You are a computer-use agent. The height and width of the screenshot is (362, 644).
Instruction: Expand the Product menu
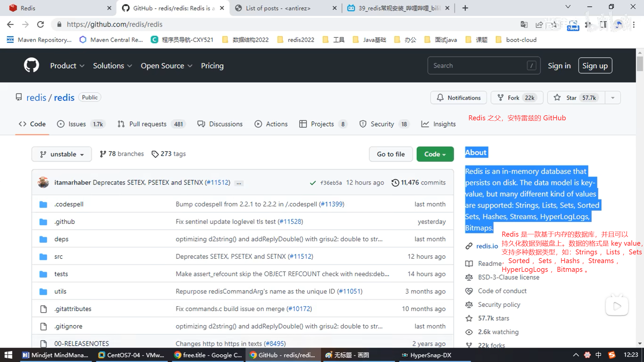[67, 66]
